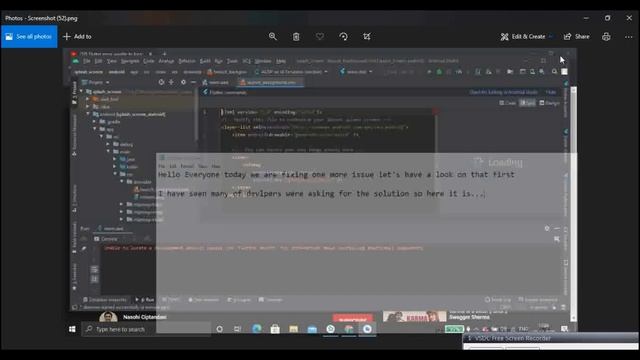The height and width of the screenshot is (360, 640).
Task: Collapse the app folder in tree
Action: point(94,129)
